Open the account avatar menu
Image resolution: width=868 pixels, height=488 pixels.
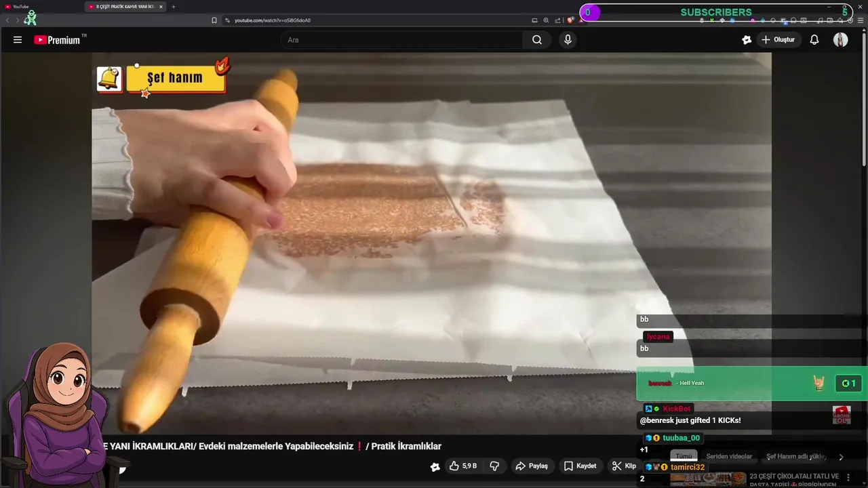(840, 40)
